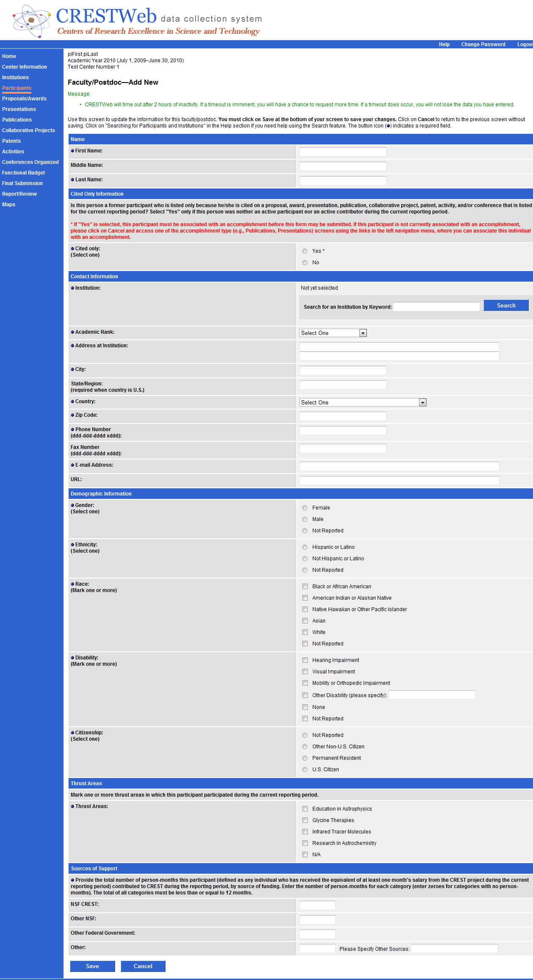This screenshot has height=980, width=533.
Task: Check Visual Impairment
Action: coord(305,672)
